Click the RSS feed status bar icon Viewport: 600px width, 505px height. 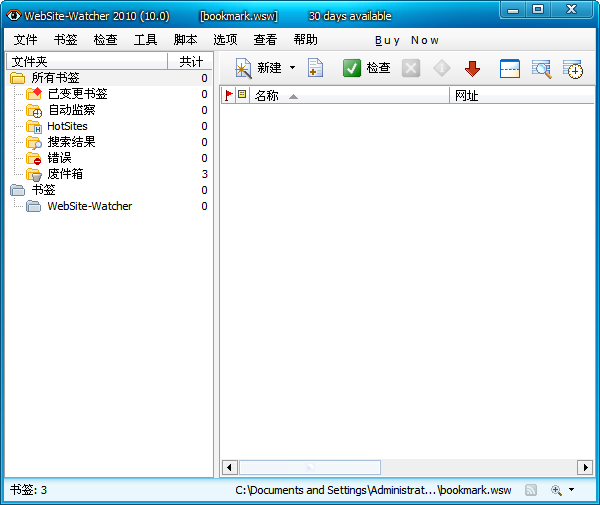(x=530, y=490)
